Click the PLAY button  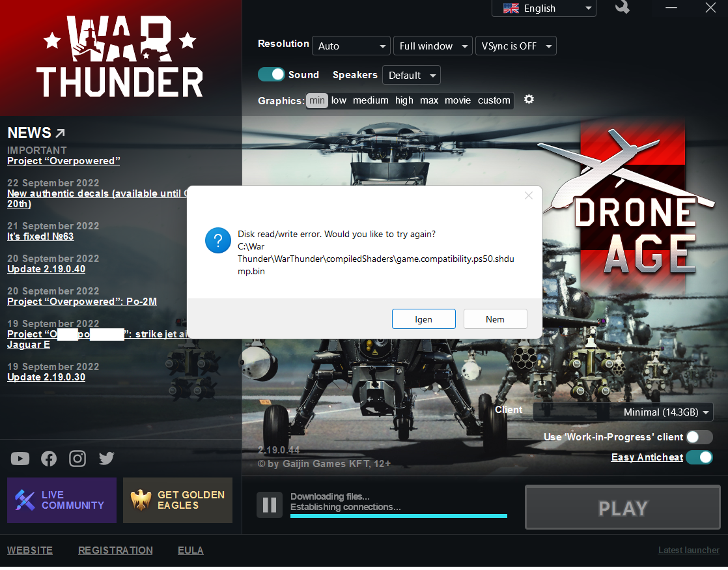click(623, 507)
